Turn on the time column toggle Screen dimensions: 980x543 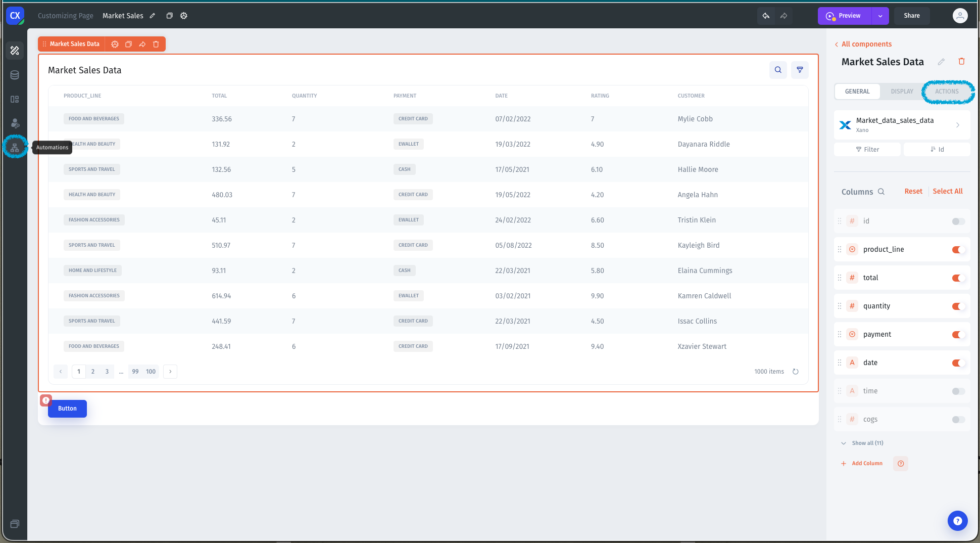pyautogui.click(x=958, y=391)
